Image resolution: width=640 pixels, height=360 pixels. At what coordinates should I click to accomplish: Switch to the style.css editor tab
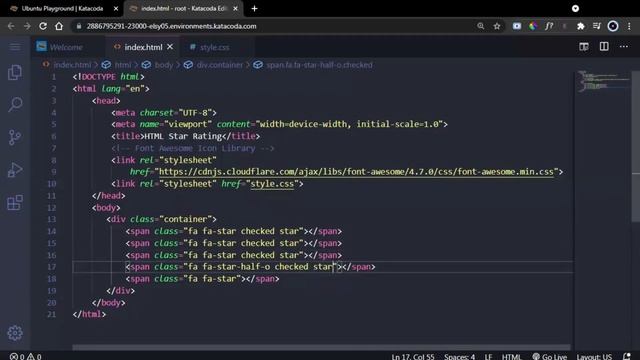[214, 47]
